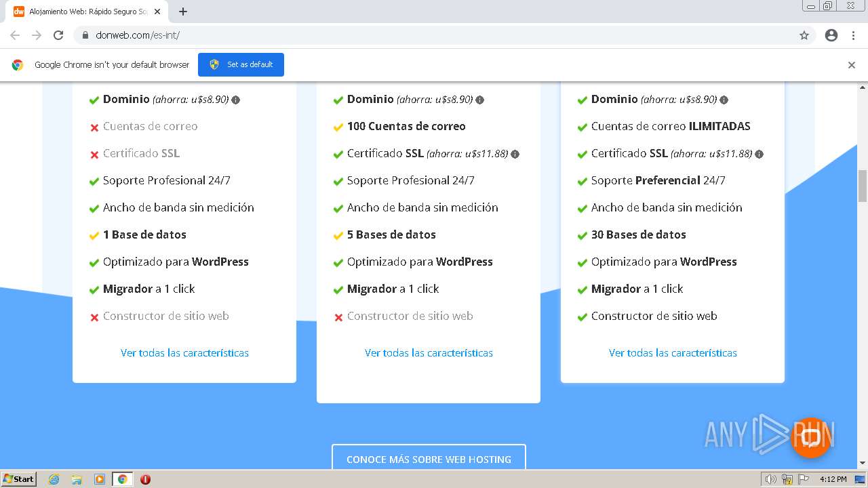View site security lock info

pos(85,35)
